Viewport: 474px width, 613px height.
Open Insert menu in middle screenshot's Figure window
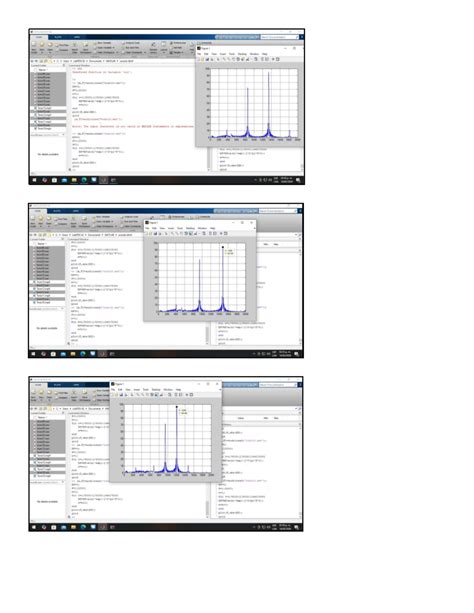(x=171, y=228)
